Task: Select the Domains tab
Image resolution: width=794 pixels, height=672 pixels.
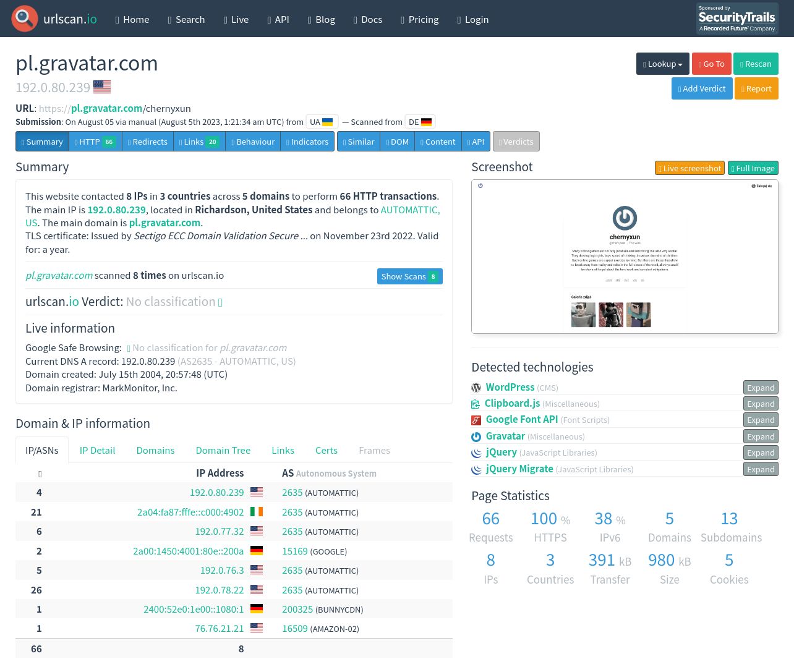Action: pos(155,450)
